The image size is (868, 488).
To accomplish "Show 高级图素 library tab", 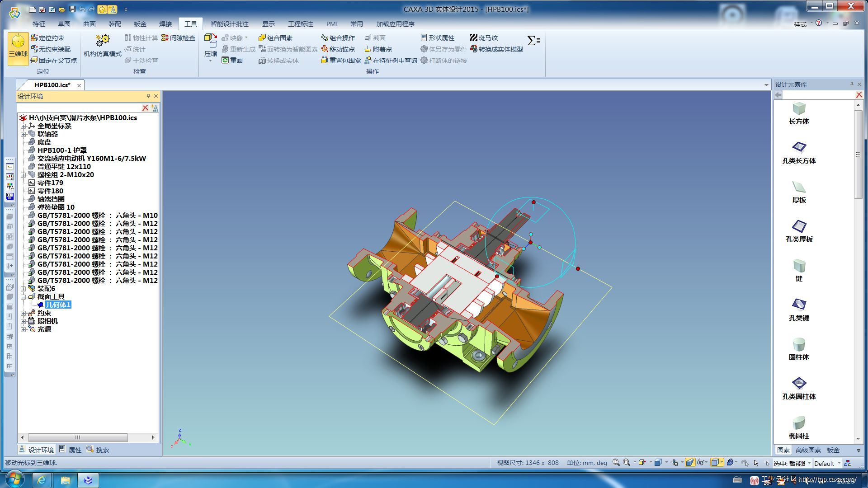I will pyautogui.click(x=808, y=450).
